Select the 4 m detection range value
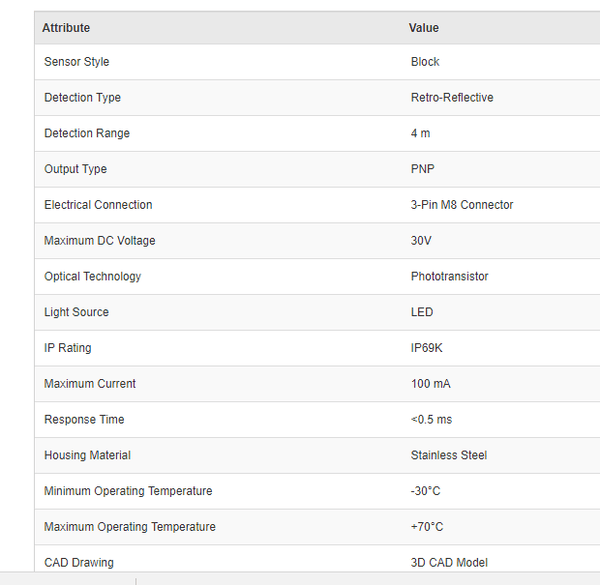Image resolution: width=600 pixels, height=585 pixels. [x=421, y=134]
